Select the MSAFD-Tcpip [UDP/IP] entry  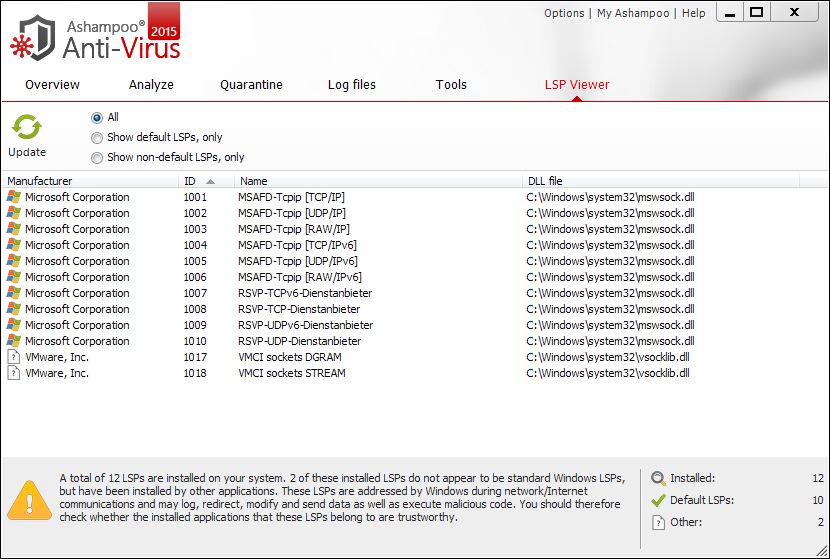tap(292, 213)
